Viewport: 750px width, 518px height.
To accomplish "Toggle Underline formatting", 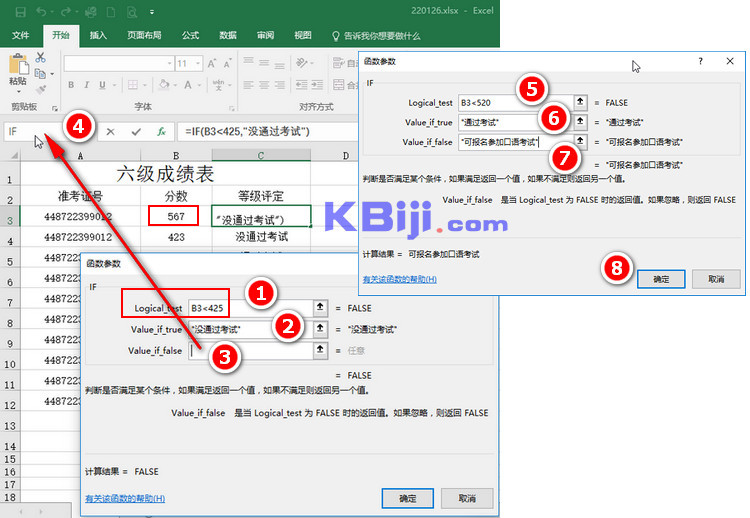I will click(x=102, y=85).
